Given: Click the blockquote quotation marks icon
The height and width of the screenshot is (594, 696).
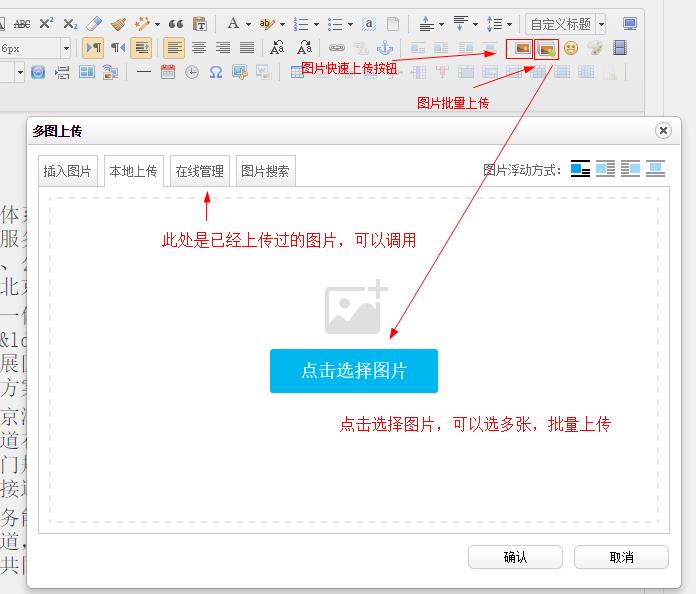Looking at the screenshot, I should [175, 23].
